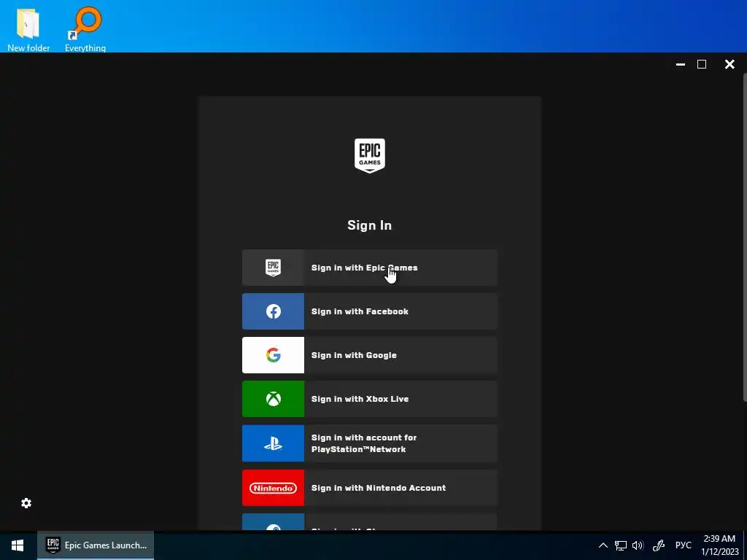Choose Sign in with Facebook
This screenshot has height=560, width=747.
370,311
